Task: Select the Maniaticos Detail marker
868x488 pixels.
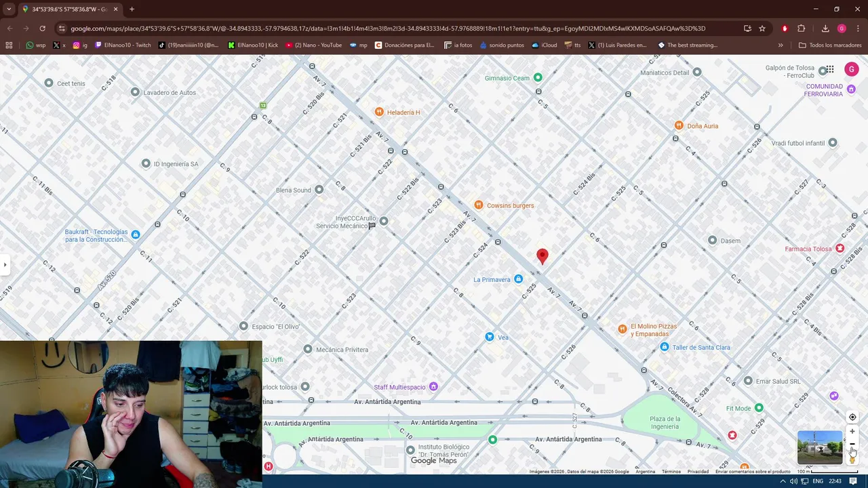Action: pos(697,72)
